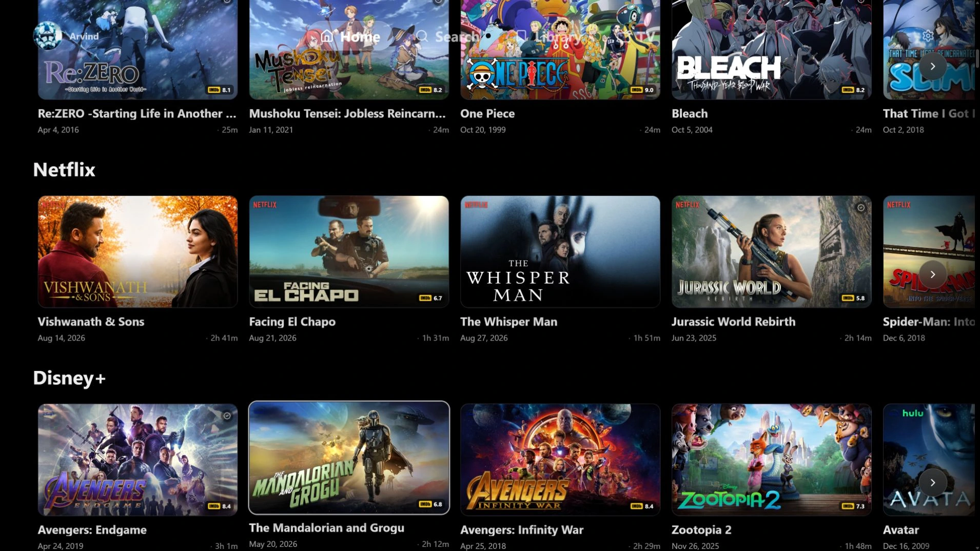Click the IMDb 5.8 badge on Jurassic World Rebirth

coord(853,298)
